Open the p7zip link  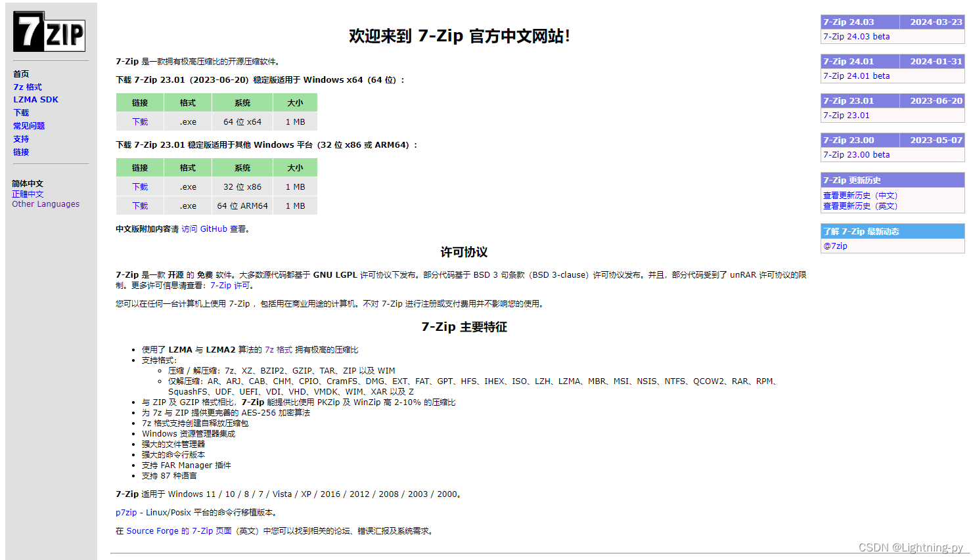(126, 513)
